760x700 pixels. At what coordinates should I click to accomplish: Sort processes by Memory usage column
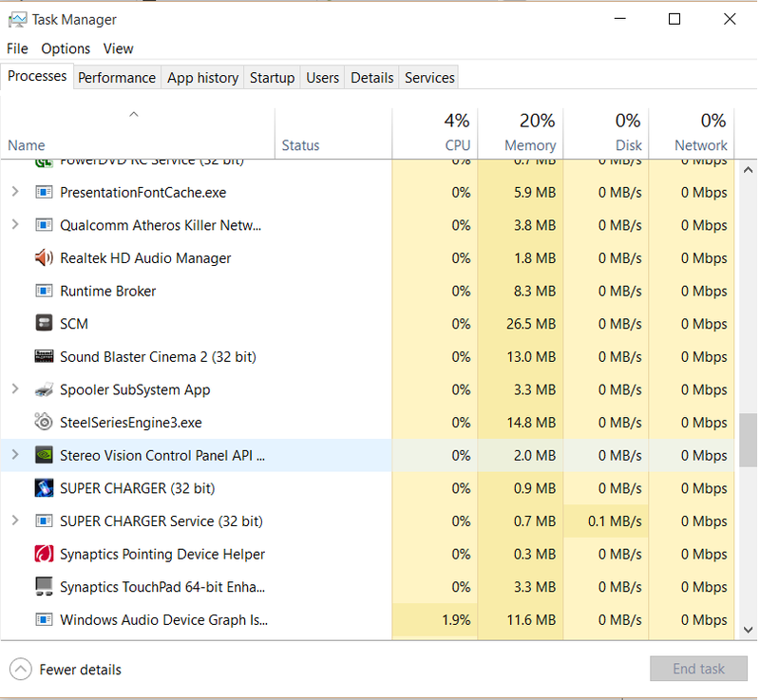[x=521, y=133]
